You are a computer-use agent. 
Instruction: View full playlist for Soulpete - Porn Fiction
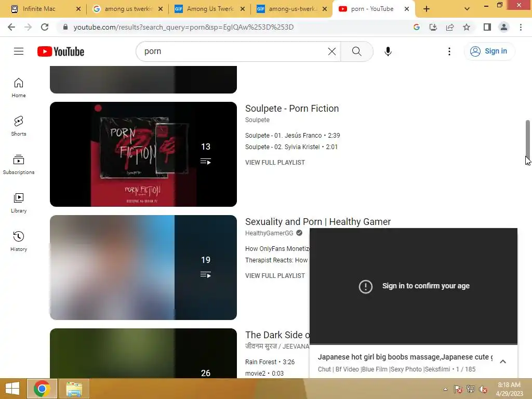pos(275,163)
